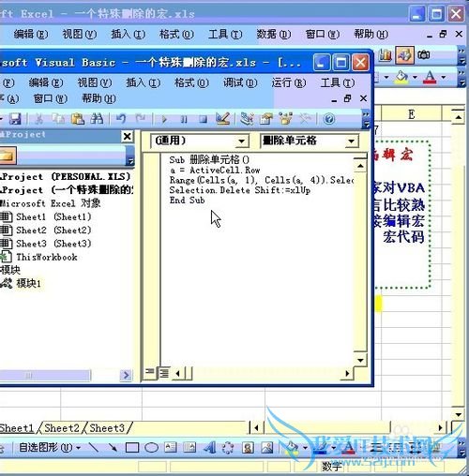
Task: Insert Picture from file icon
Action: coord(267,448)
